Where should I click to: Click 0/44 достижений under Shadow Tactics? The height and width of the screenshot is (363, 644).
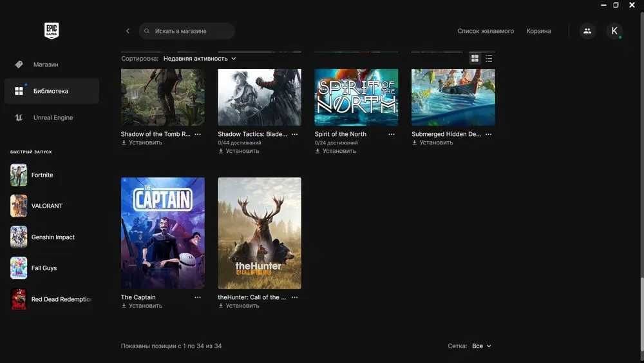pos(240,143)
